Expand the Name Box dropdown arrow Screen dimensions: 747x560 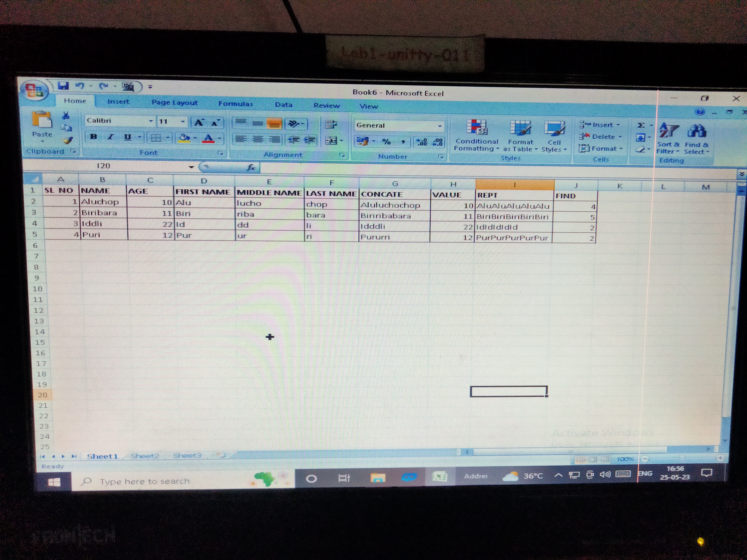191,167
